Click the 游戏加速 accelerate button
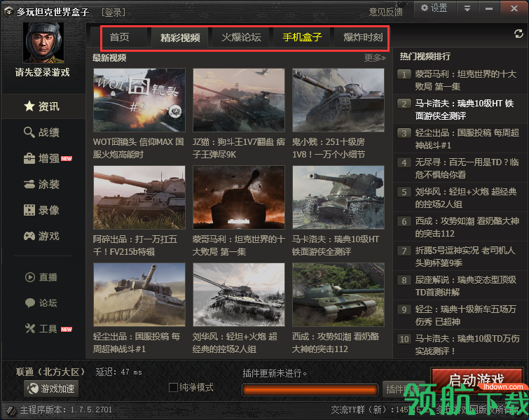 [51, 388]
